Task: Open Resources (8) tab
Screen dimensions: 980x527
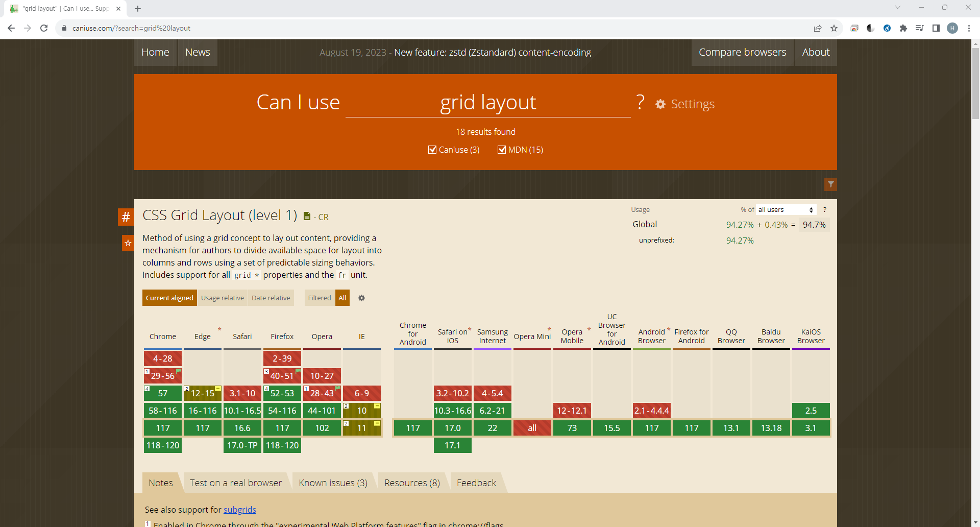Action: (x=412, y=483)
